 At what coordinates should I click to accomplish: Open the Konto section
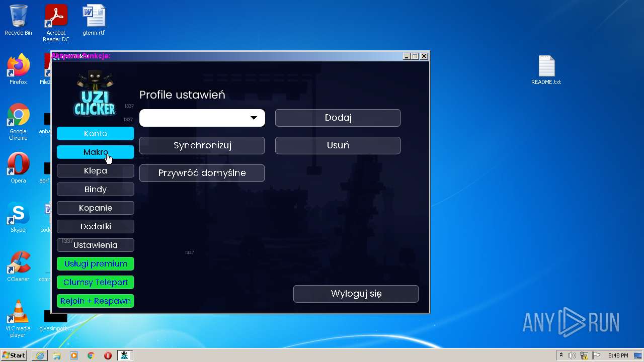coord(96,133)
